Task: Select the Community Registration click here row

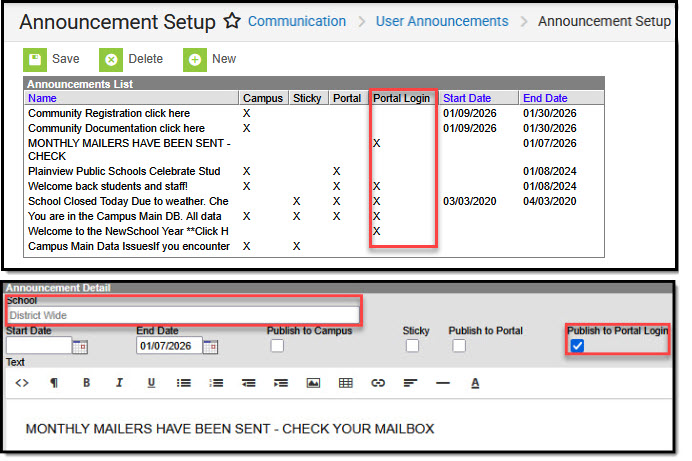Action: 314,113
